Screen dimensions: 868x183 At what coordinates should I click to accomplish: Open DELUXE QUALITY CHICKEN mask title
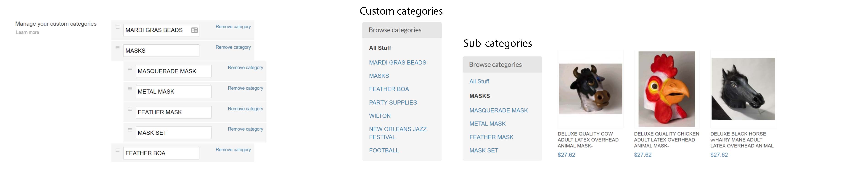click(667, 140)
